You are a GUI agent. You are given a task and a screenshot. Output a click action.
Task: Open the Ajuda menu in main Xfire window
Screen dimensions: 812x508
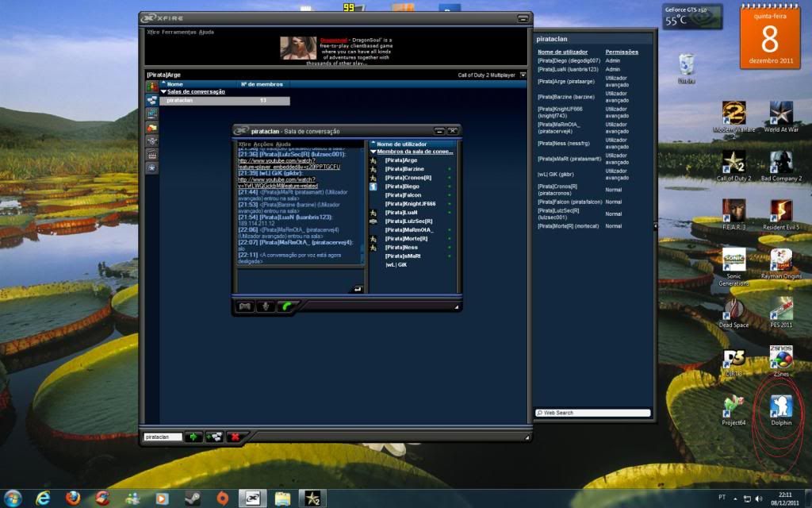(207, 32)
